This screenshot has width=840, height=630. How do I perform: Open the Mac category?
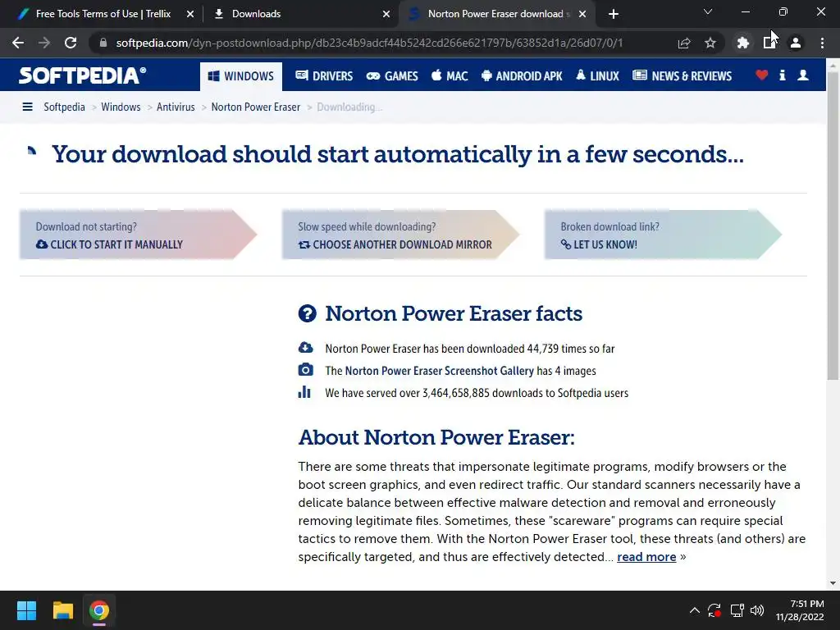(450, 76)
